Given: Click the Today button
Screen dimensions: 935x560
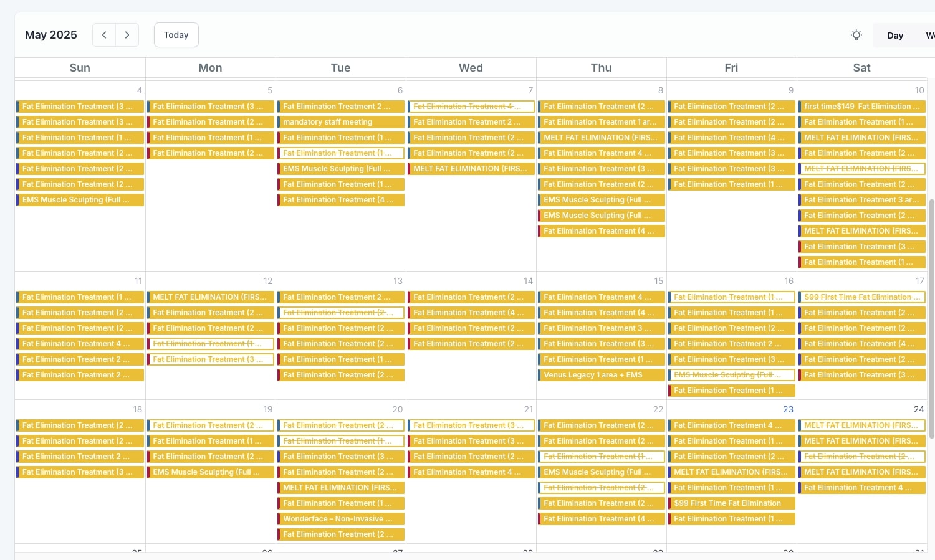Looking at the screenshot, I should (x=176, y=35).
